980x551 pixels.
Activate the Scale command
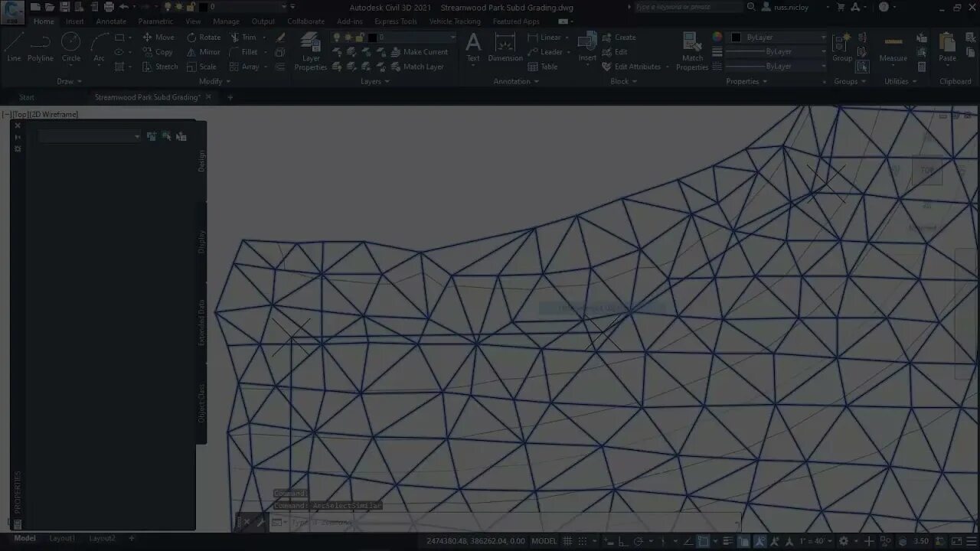click(201, 67)
